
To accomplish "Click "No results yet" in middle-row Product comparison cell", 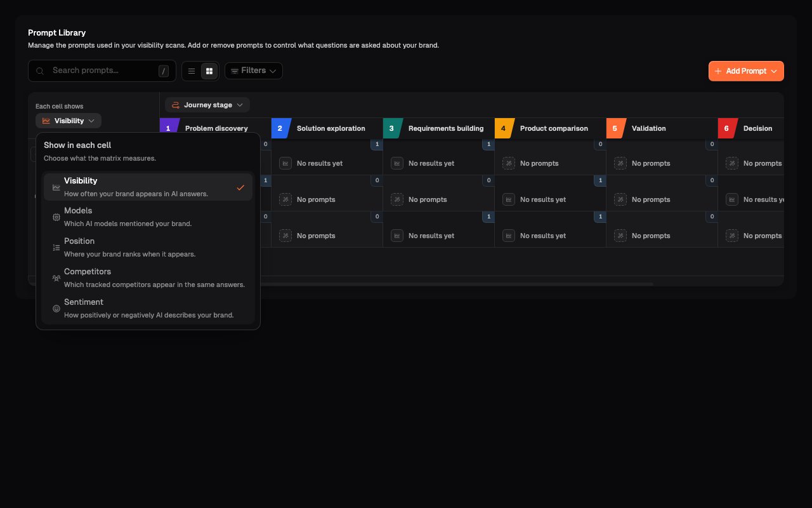I will tap(543, 199).
